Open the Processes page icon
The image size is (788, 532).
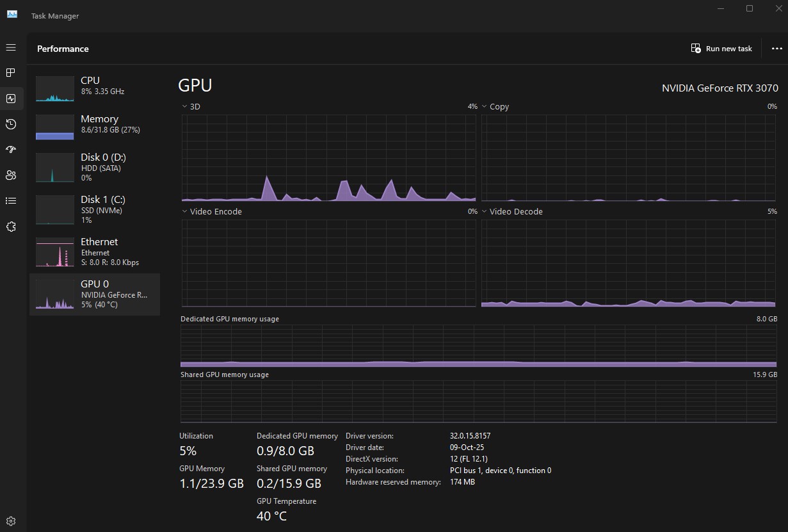coord(11,73)
